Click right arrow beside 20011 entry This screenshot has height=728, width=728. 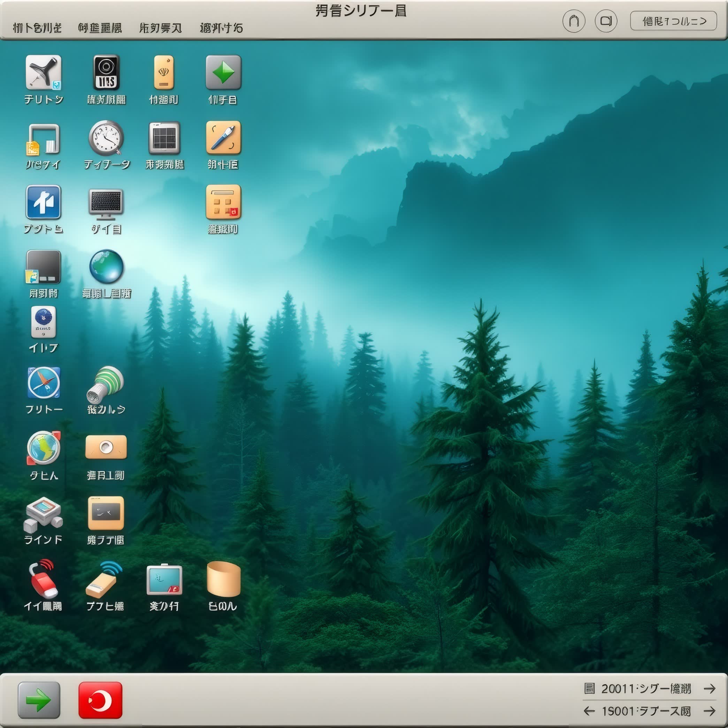pyautogui.click(x=710, y=689)
